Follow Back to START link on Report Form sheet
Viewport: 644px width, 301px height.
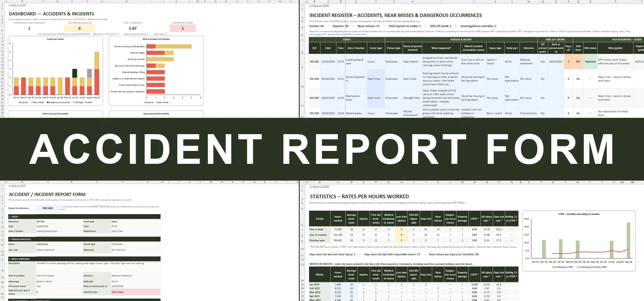click(x=17, y=186)
